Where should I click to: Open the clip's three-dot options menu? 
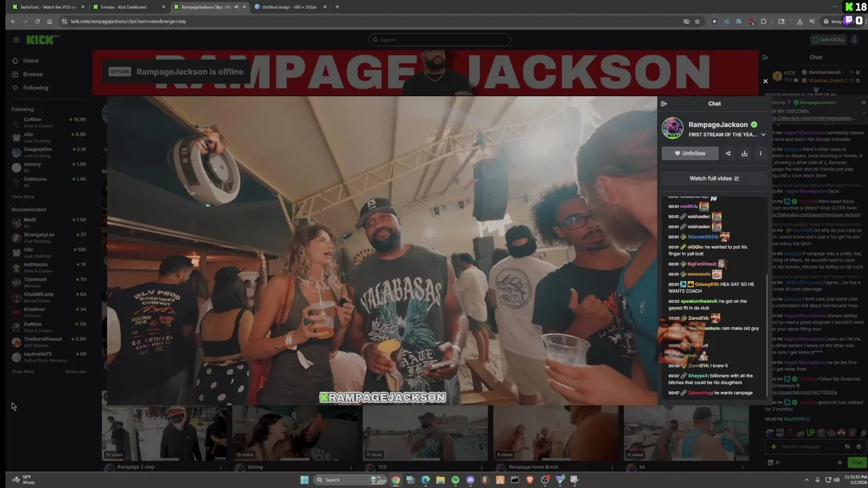[x=760, y=154]
